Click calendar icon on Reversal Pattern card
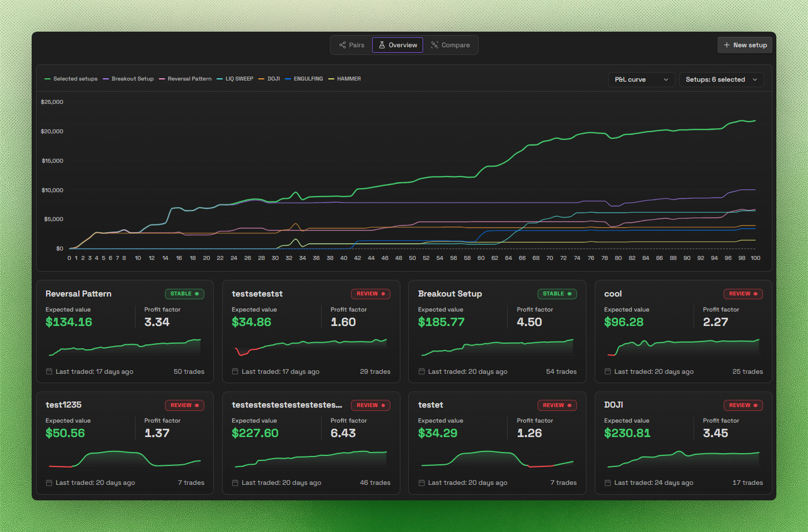 (x=49, y=372)
